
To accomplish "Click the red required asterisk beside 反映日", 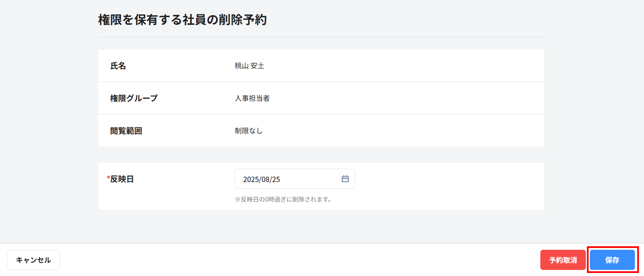I will click(108, 178).
